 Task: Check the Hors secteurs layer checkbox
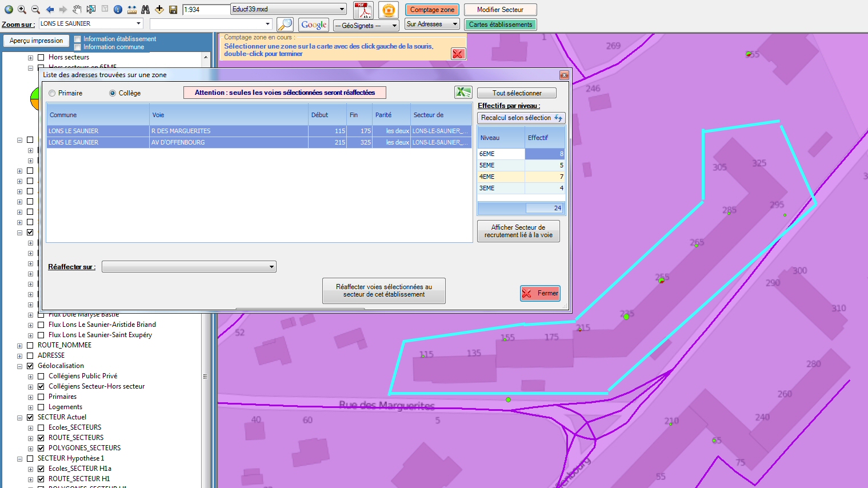[x=41, y=57]
